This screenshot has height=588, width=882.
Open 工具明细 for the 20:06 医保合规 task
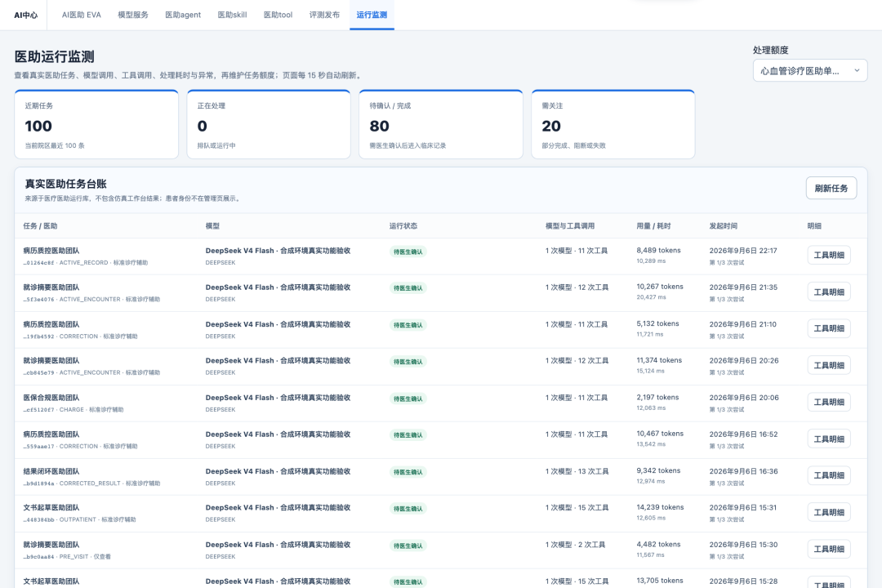click(x=829, y=403)
